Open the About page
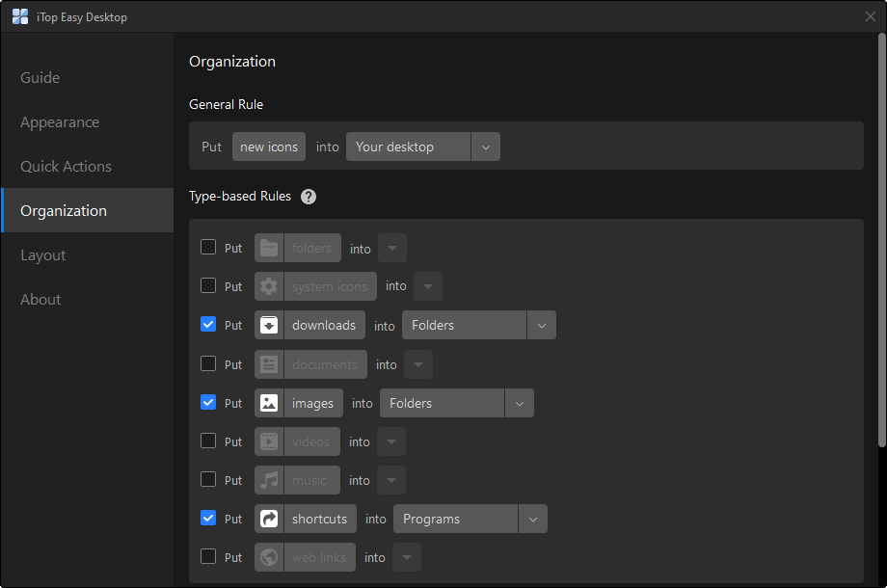 [87, 299]
